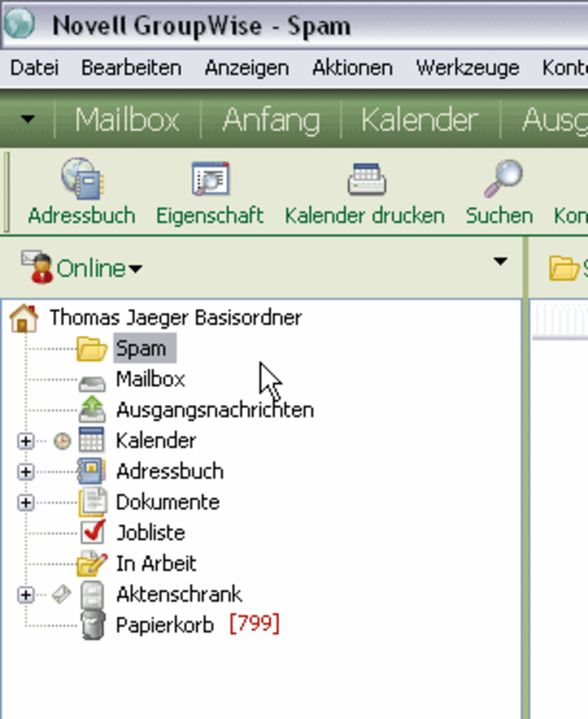Open the navigation bar dropdown arrow left of Mailbox
This screenshot has height=719, width=588.
click(x=28, y=118)
